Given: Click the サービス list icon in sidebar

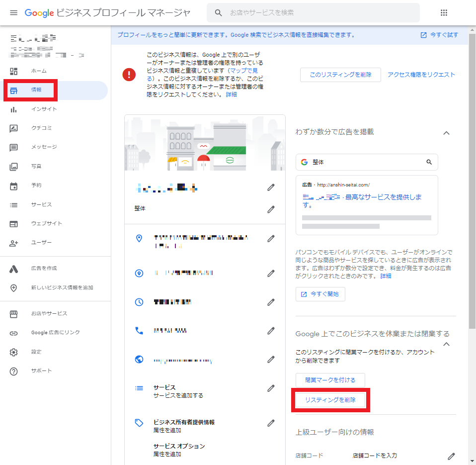Looking at the screenshot, I should [13, 205].
